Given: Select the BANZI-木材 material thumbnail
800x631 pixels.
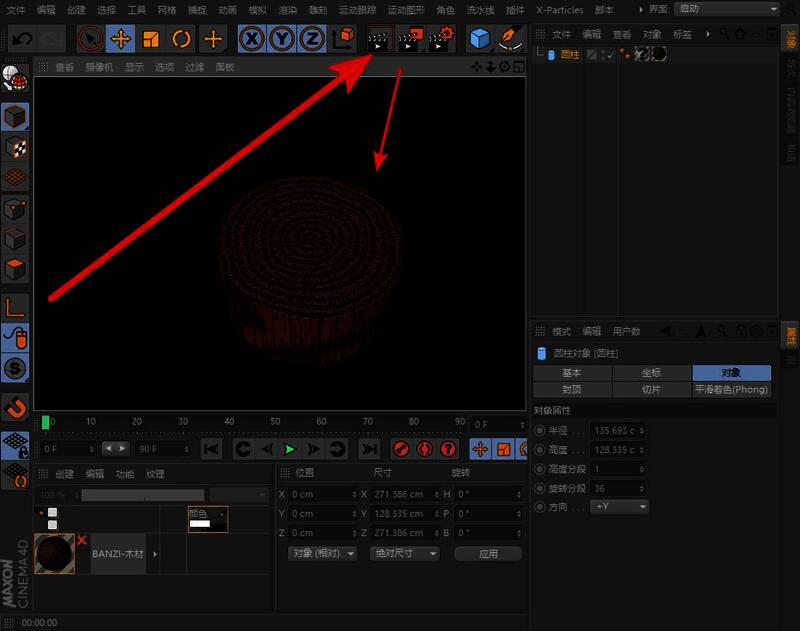Looking at the screenshot, I should pos(55,553).
